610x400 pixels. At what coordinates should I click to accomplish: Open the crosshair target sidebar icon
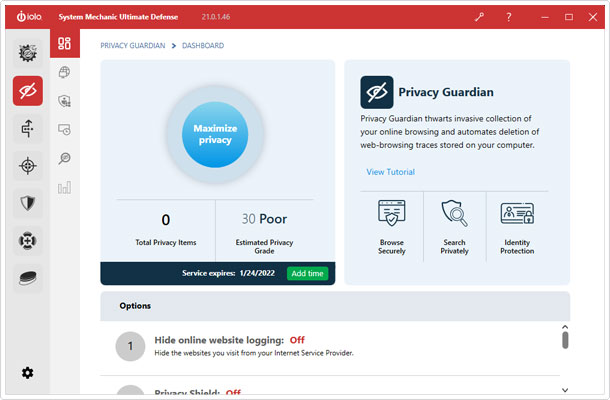tap(28, 166)
